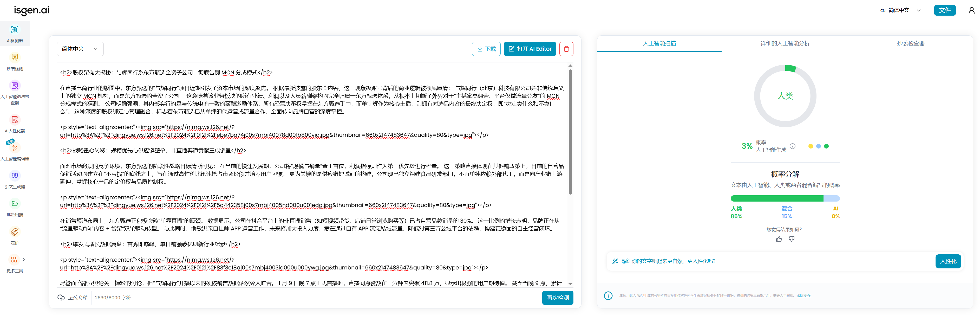Click the text editor vertical scrollbar
Viewport: 980px width, 316px height.
570,132
